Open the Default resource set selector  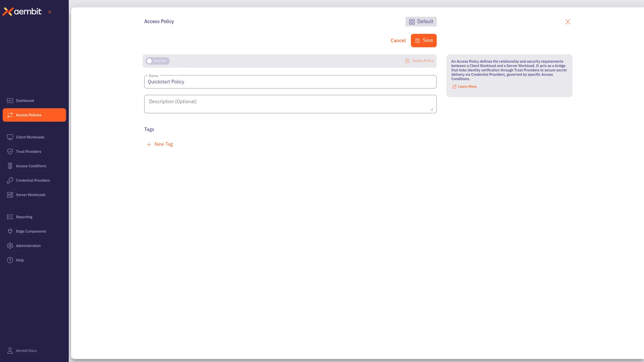click(421, 21)
